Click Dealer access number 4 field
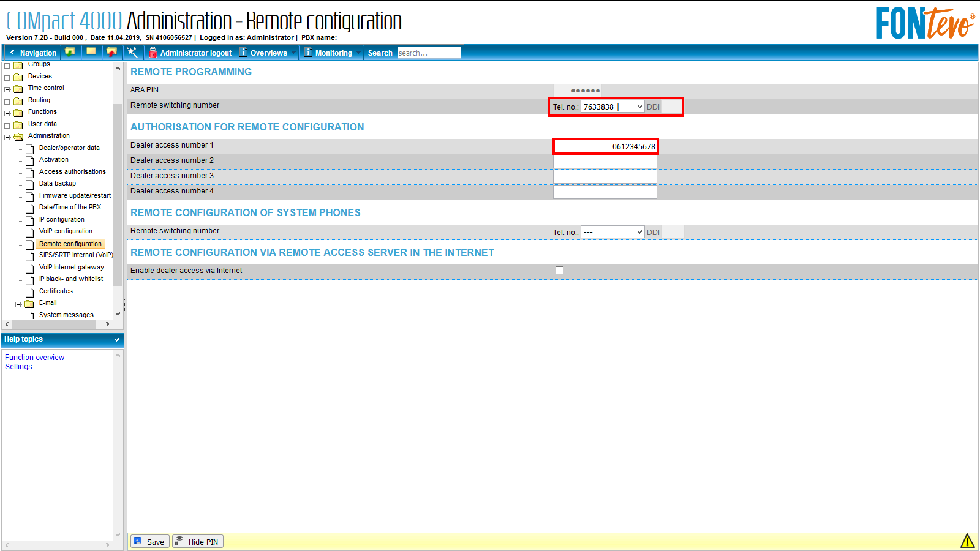 click(x=605, y=192)
